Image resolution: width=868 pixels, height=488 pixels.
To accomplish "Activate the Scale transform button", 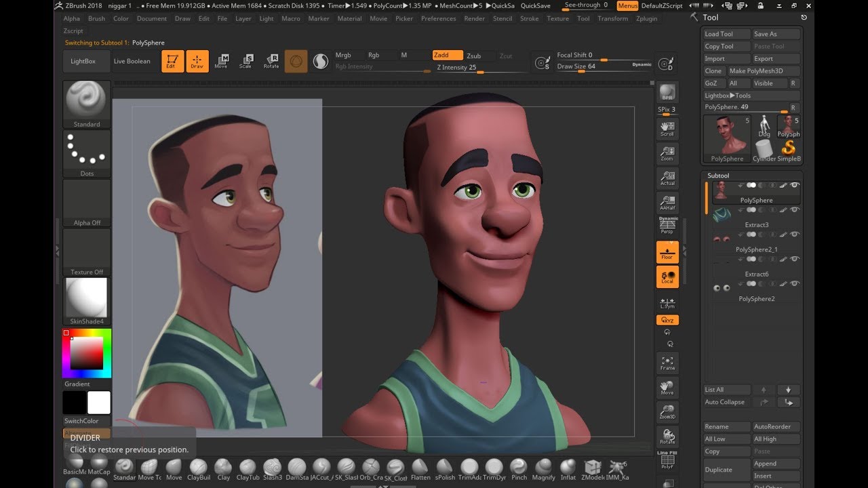I will tap(246, 61).
